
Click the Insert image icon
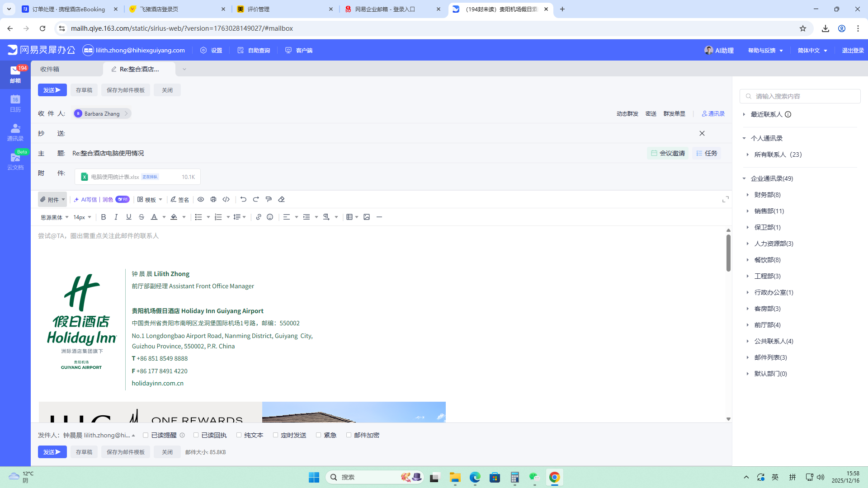point(367,217)
